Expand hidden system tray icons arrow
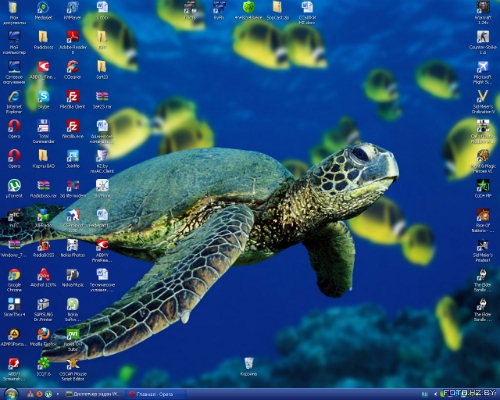Viewport: 500px width, 400px height. point(436,394)
